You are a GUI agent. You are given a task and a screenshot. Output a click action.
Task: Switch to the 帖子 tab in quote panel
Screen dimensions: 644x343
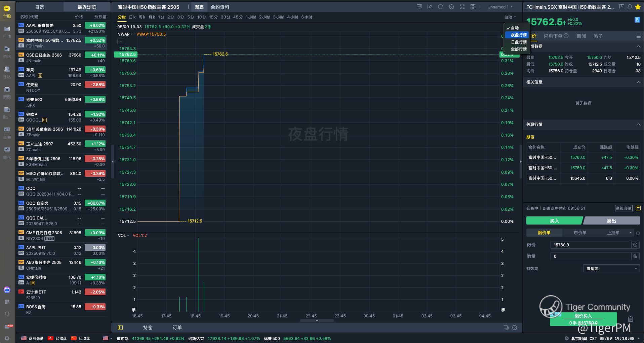(598, 36)
